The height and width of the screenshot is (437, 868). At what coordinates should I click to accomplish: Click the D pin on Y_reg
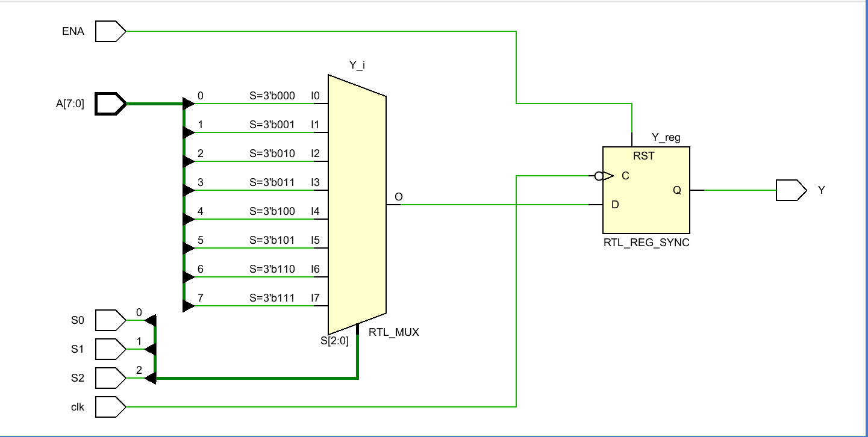point(615,205)
